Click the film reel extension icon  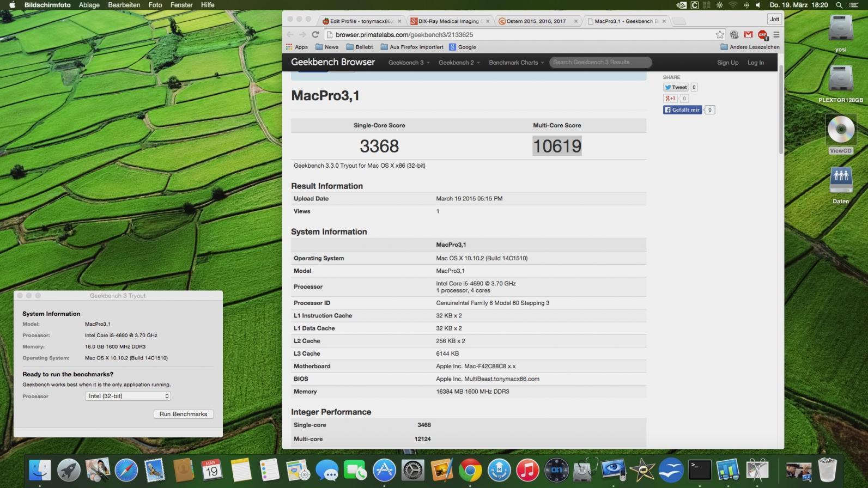(734, 34)
